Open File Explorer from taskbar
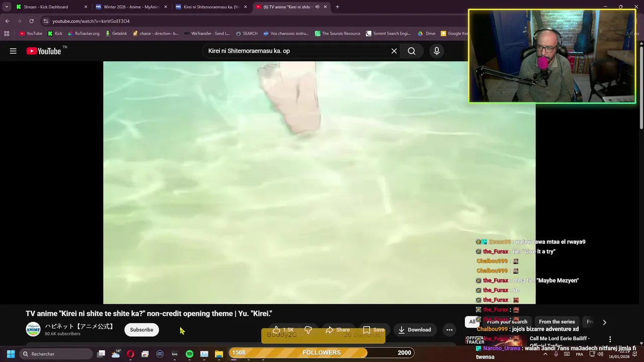The image size is (644, 362). [x=219, y=354]
